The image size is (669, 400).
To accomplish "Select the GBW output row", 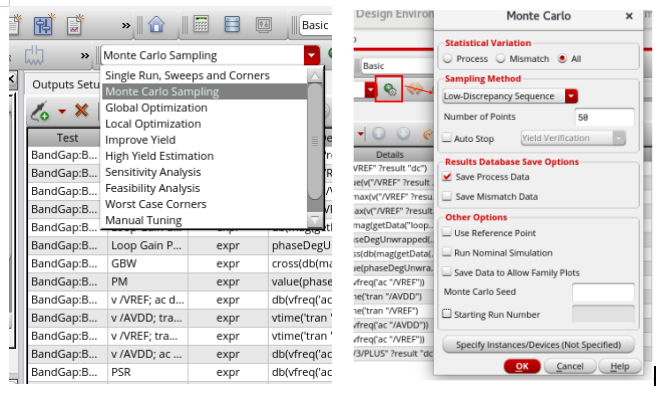I will point(180,264).
